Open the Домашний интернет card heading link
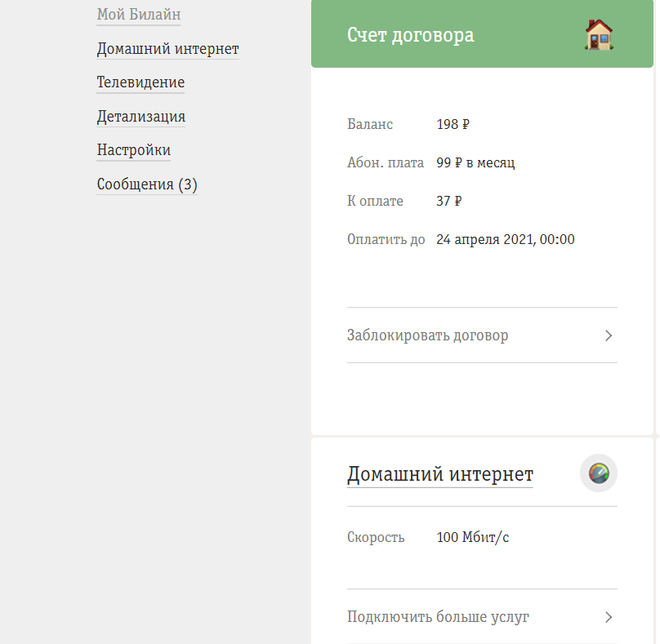This screenshot has height=644, width=660. tap(439, 474)
